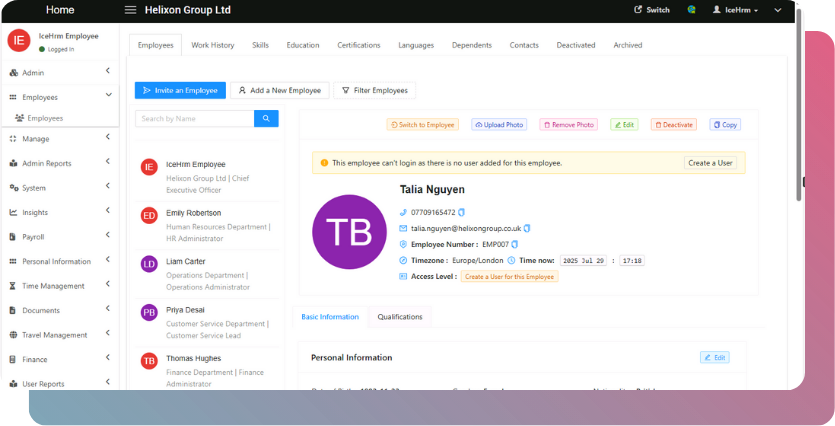Open Filter Employees
835x426 pixels.
tap(374, 91)
